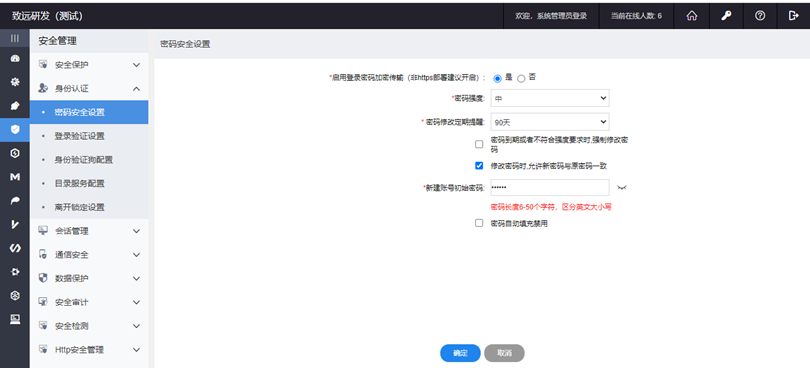The height and width of the screenshot is (368, 810).
Task: Open the 密码强度 dropdown
Action: click(550, 98)
